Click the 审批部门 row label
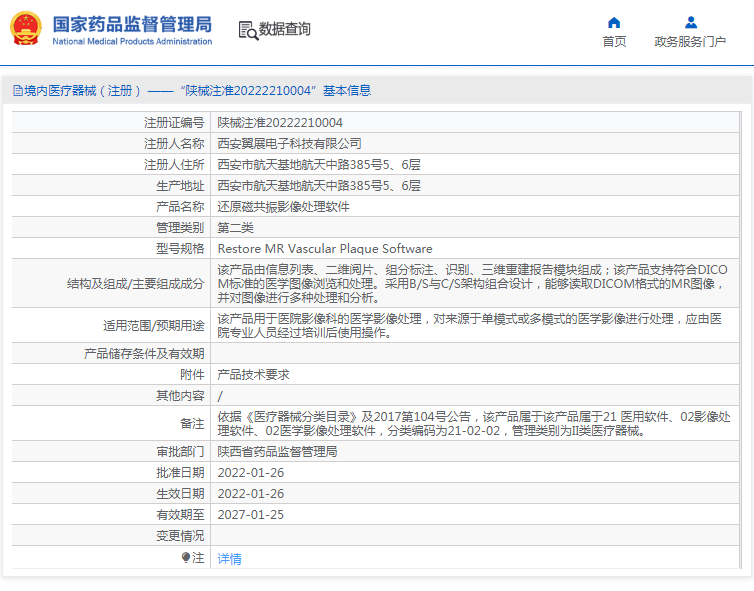 [180, 452]
